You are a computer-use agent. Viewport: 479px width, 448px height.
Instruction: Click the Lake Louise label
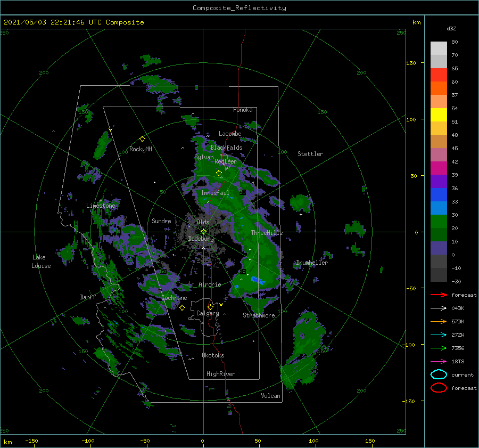tap(41, 262)
